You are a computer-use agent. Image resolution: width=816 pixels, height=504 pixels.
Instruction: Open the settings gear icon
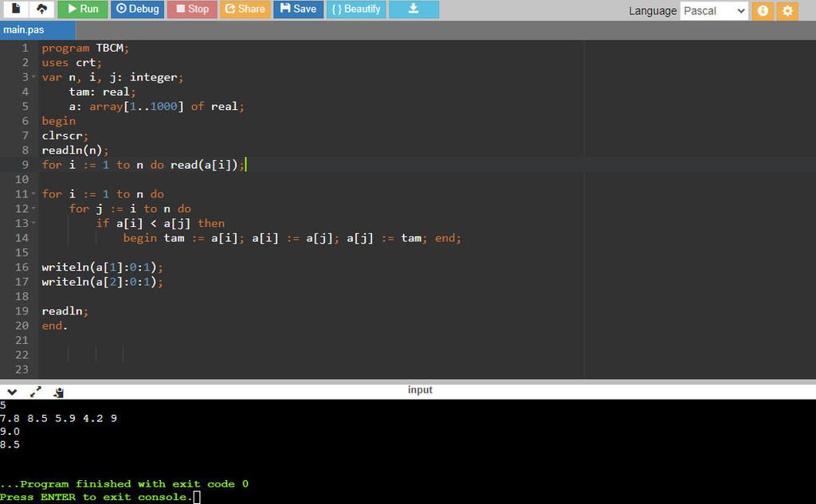(x=787, y=11)
